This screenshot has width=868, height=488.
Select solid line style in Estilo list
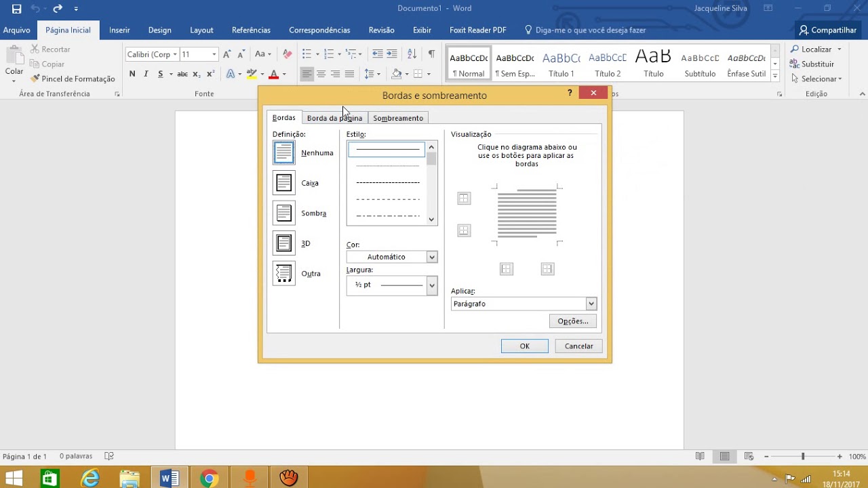(387, 149)
